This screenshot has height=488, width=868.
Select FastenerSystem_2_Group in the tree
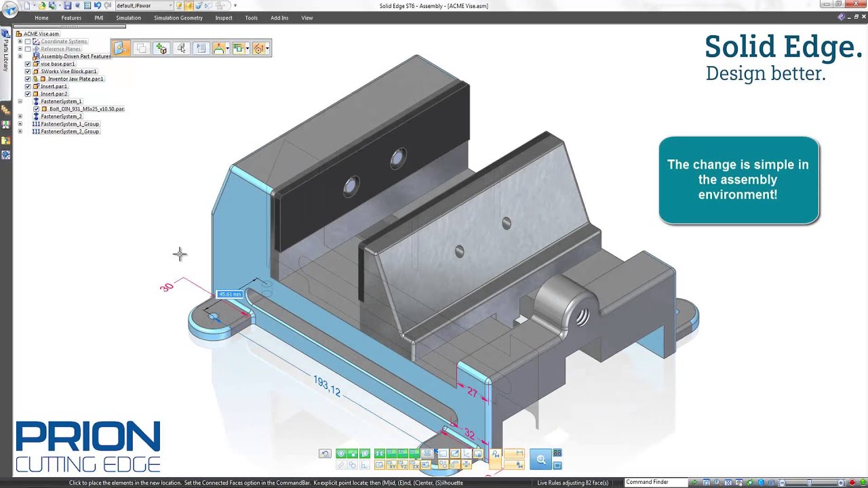pos(70,131)
